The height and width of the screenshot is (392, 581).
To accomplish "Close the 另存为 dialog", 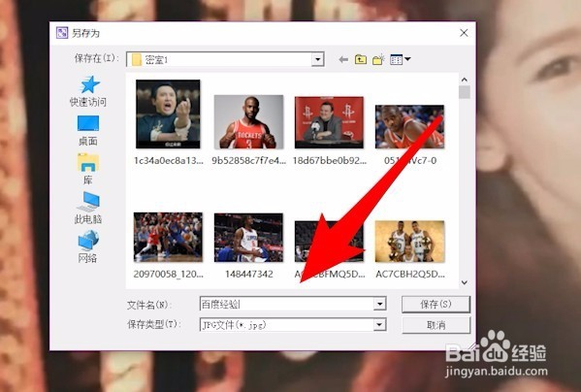I will [x=464, y=33].
